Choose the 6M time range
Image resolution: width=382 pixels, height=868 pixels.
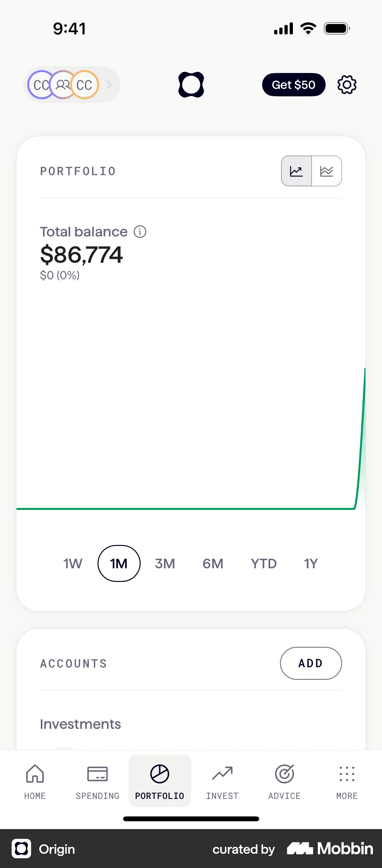pyautogui.click(x=213, y=563)
